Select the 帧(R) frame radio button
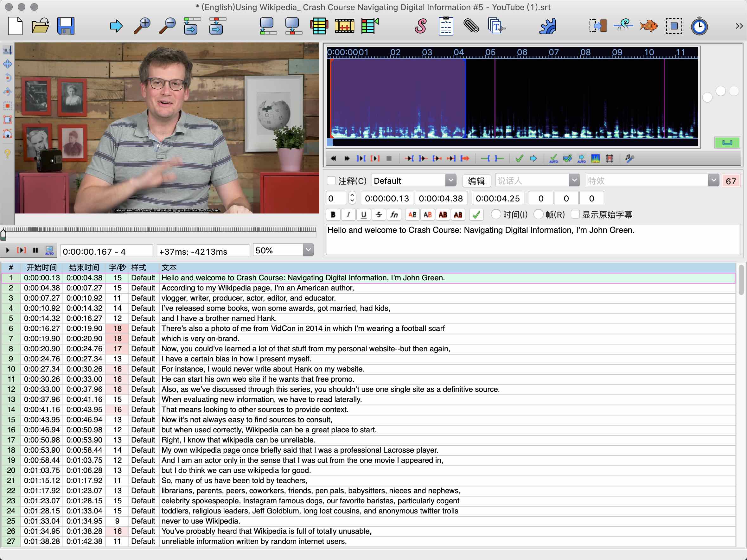The image size is (747, 560). point(539,214)
